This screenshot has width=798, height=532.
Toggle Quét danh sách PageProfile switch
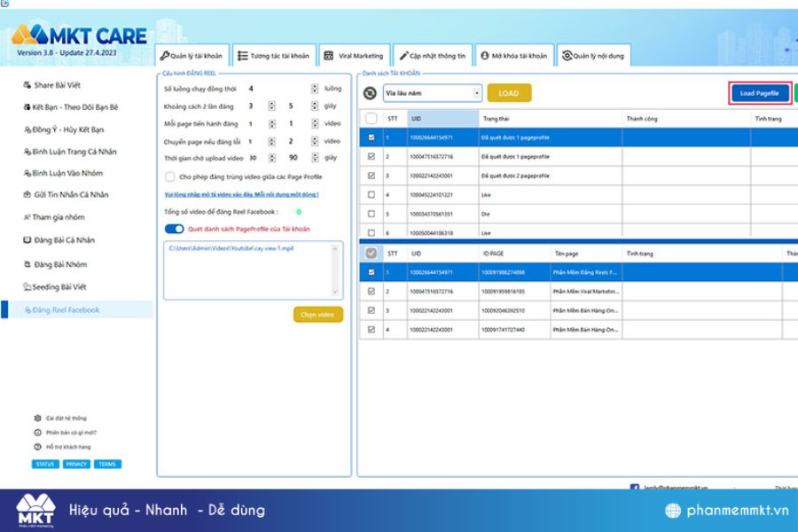[x=174, y=229]
